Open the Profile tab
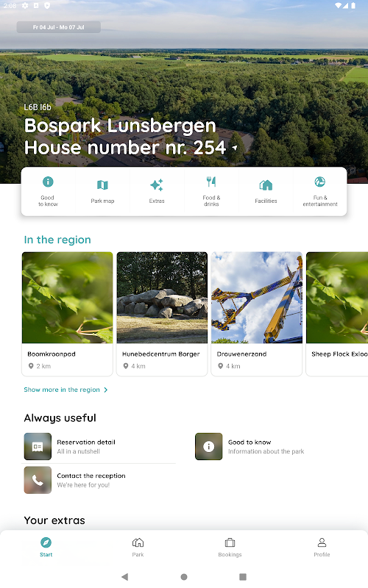 pos(322,547)
